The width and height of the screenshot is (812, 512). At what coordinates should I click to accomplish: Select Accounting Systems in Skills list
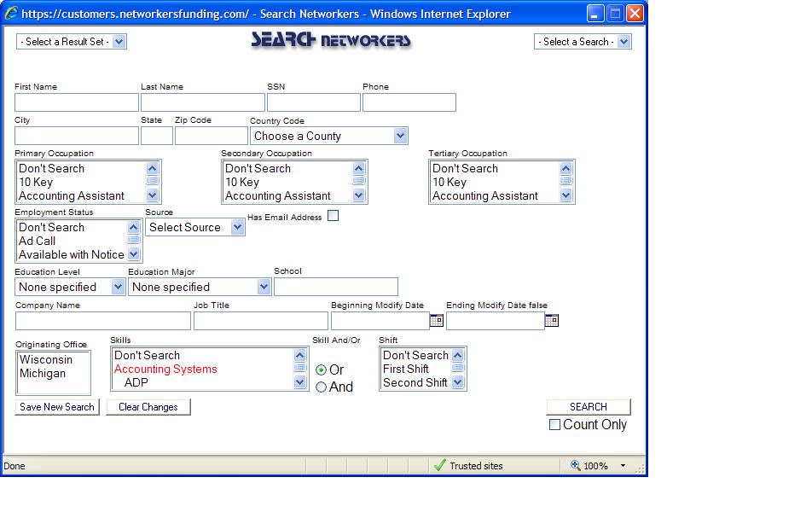tap(202, 369)
